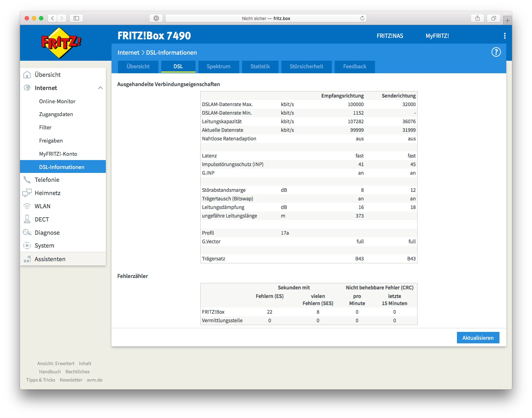The width and height of the screenshot is (532, 418).
Task: Click the Übersicht house icon in sidebar
Action: tap(27, 75)
